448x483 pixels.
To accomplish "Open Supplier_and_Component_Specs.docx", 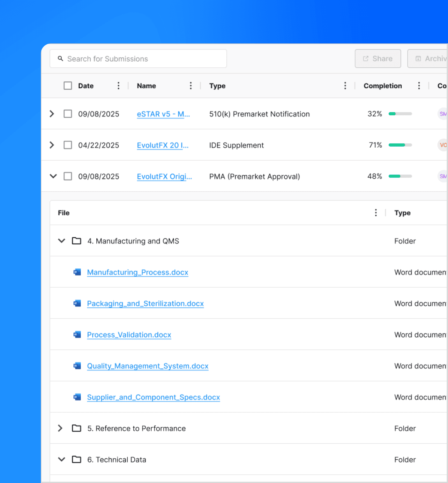I will pos(153,397).
